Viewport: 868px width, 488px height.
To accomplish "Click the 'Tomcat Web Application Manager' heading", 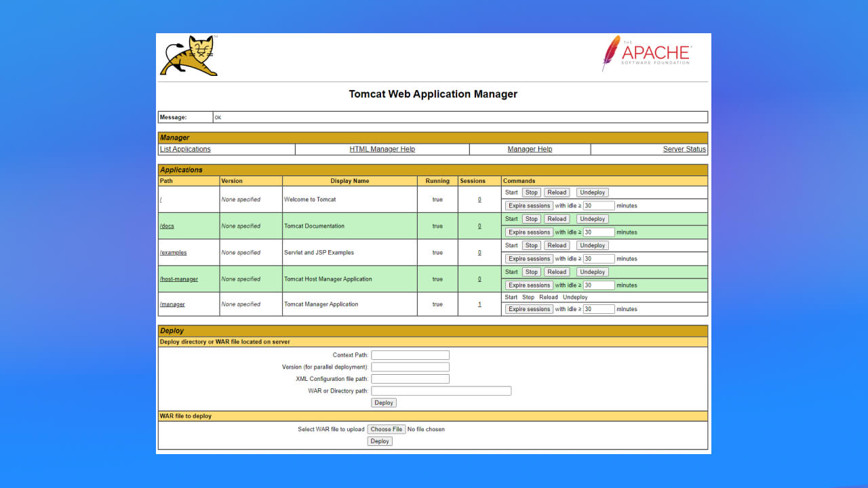I will click(433, 94).
